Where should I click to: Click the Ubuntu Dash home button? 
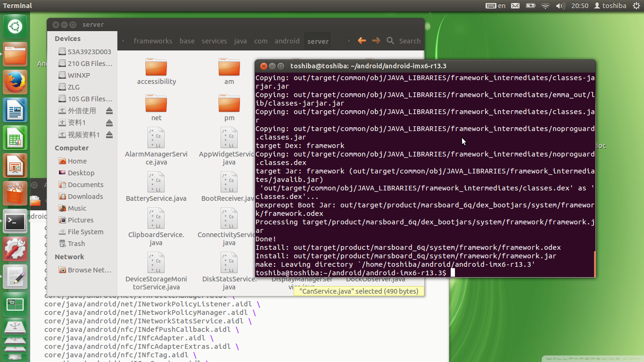[x=15, y=26]
